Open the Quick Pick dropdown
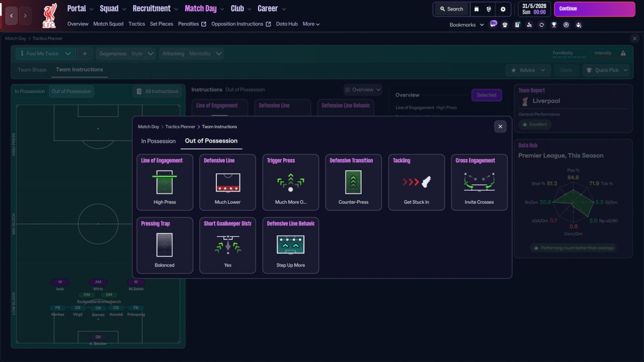The image size is (644, 362). click(x=606, y=70)
